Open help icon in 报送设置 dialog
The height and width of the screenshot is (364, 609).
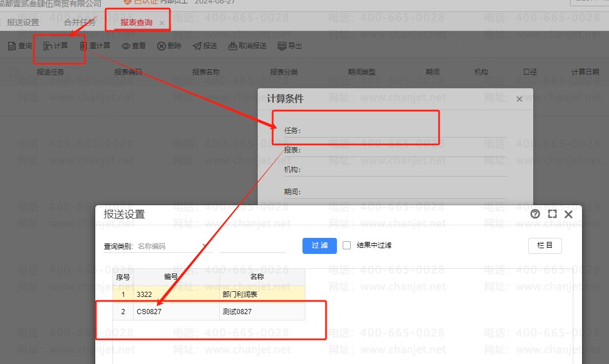coord(535,214)
